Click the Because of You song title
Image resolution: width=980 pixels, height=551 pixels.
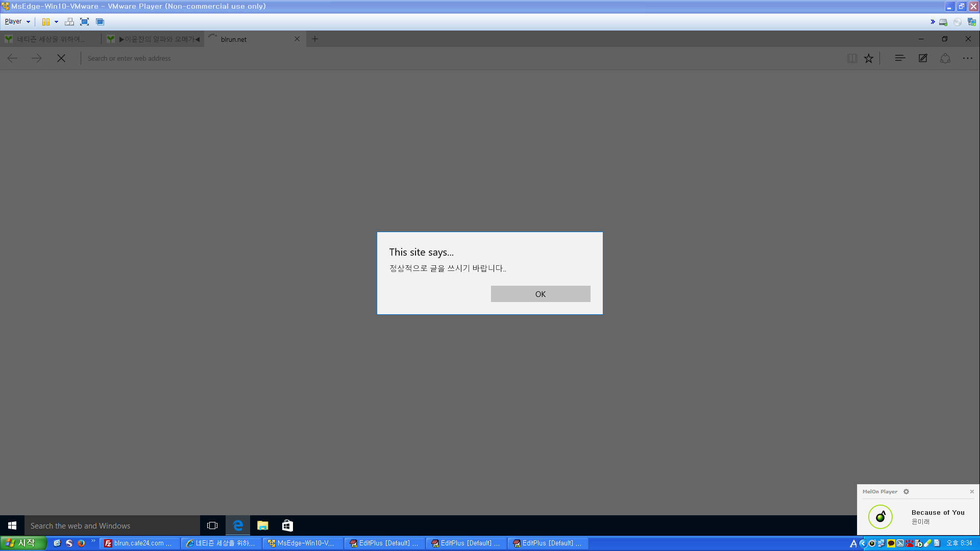pos(938,512)
